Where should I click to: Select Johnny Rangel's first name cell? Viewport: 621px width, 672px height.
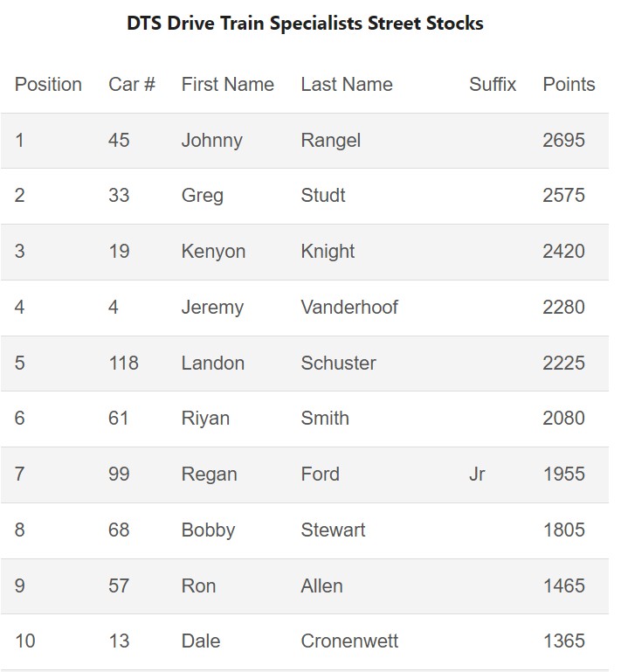[x=211, y=141]
